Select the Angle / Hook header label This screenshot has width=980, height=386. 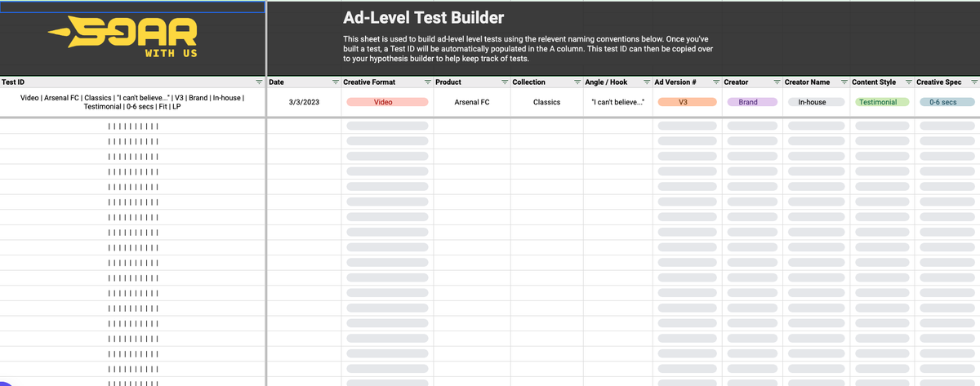[x=606, y=82]
